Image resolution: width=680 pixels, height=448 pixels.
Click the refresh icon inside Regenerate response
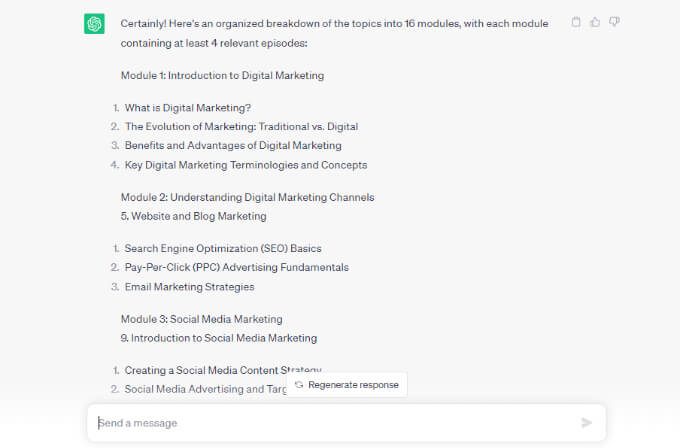coord(299,385)
